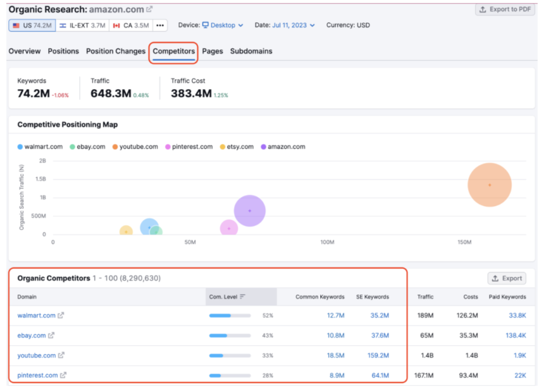Open the Date Jul 11, 2023 dropdown

tap(294, 25)
